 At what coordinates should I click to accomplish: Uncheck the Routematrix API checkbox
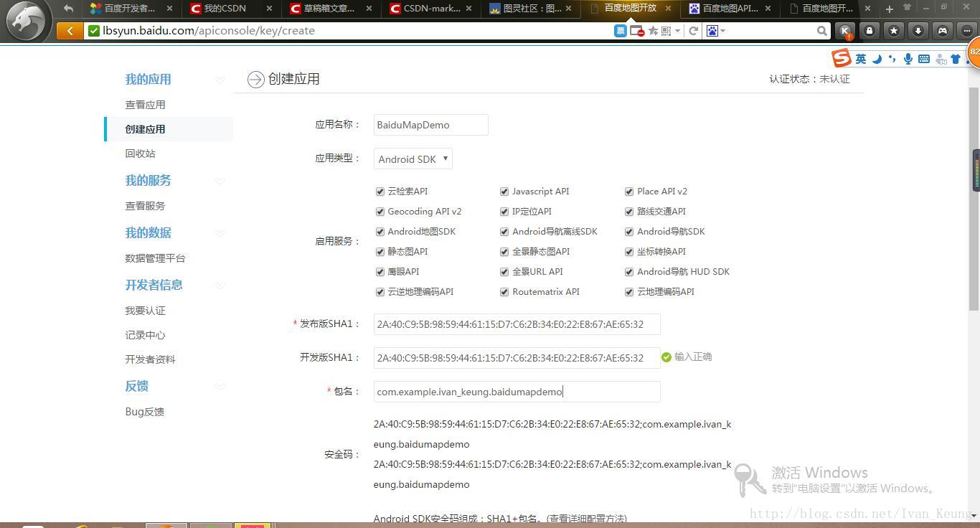pos(505,292)
